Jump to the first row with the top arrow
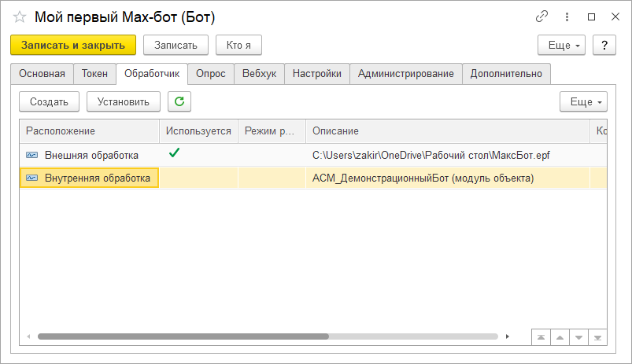632x364 pixels. tap(541, 337)
